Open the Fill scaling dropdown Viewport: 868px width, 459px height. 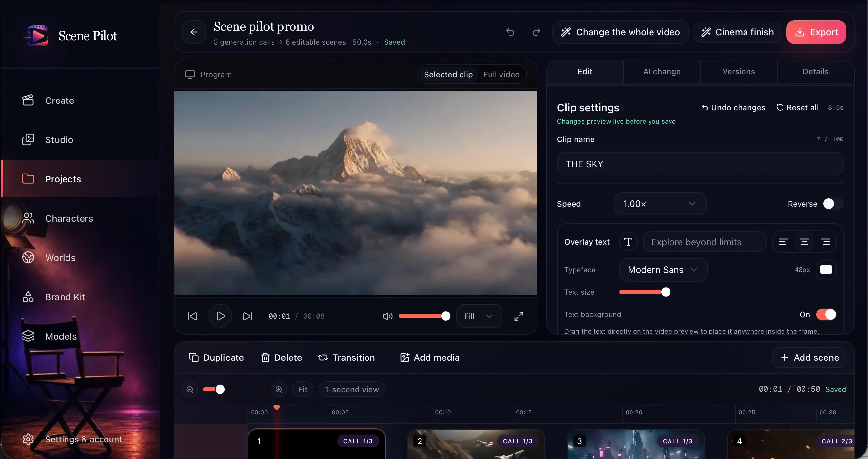[x=480, y=316]
